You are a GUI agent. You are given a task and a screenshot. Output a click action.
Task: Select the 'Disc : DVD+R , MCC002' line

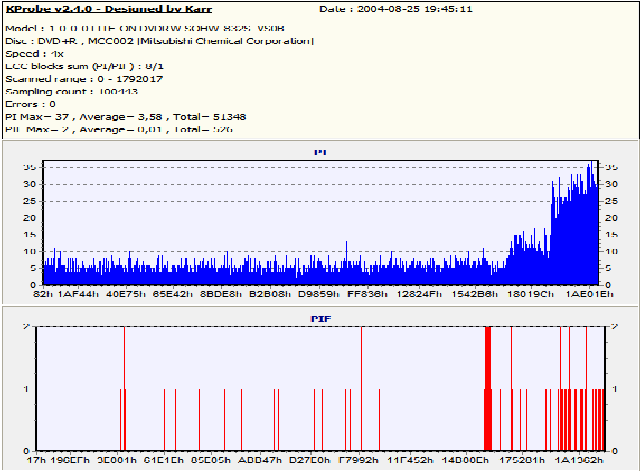click(160, 41)
